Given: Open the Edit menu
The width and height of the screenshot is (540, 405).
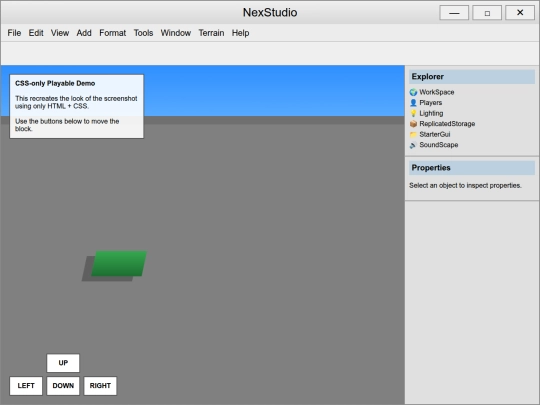Looking at the screenshot, I should point(36,33).
